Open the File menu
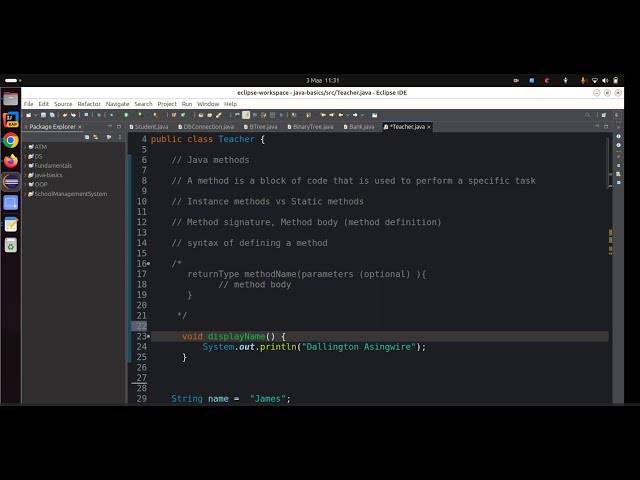 click(28, 104)
